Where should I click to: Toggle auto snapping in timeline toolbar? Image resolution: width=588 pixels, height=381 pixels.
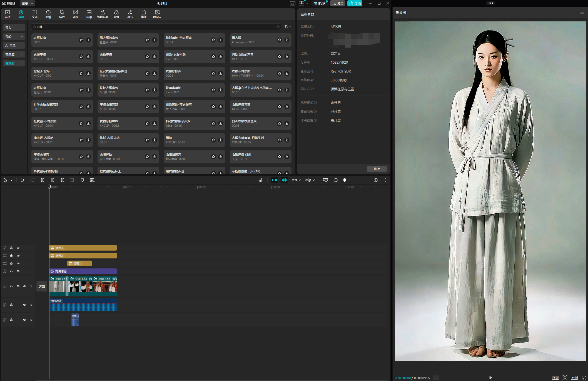[284, 180]
